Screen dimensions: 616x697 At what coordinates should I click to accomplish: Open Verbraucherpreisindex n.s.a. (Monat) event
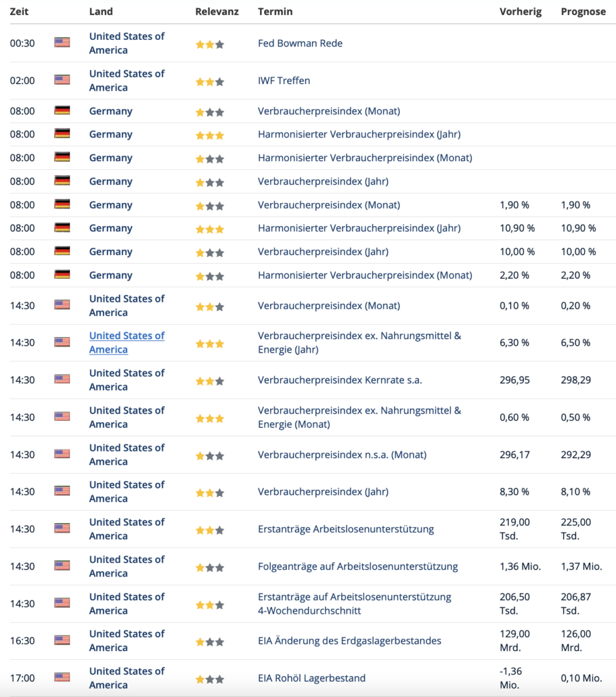[x=342, y=455]
